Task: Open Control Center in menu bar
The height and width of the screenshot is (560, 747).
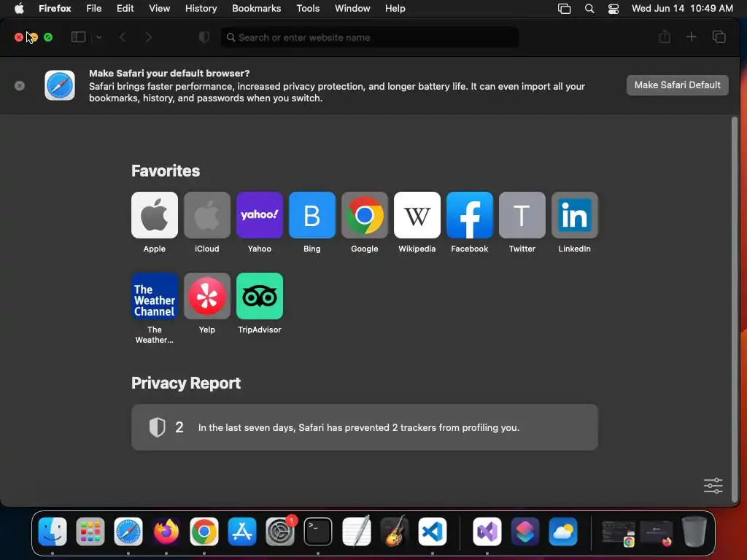Action: pos(613,9)
